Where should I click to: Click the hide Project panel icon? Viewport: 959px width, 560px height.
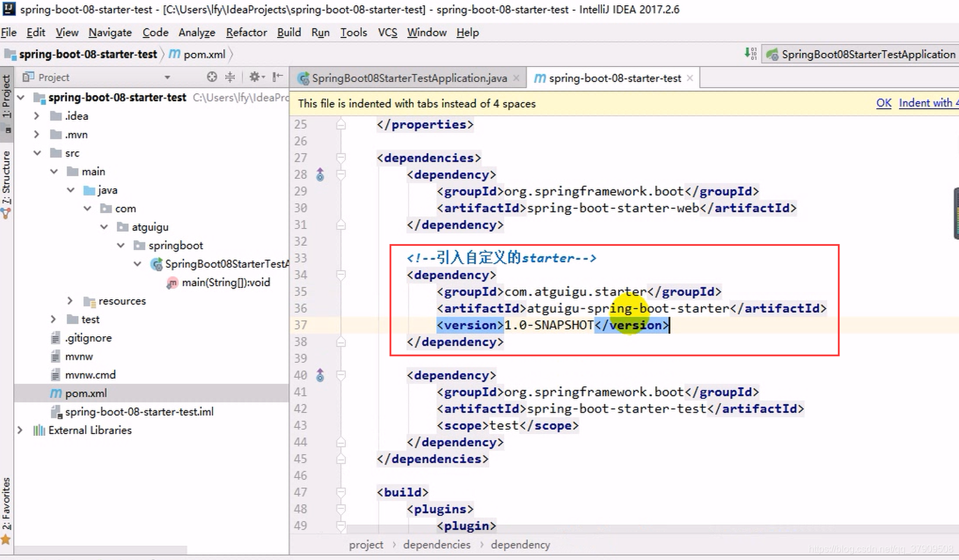tap(277, 77)
